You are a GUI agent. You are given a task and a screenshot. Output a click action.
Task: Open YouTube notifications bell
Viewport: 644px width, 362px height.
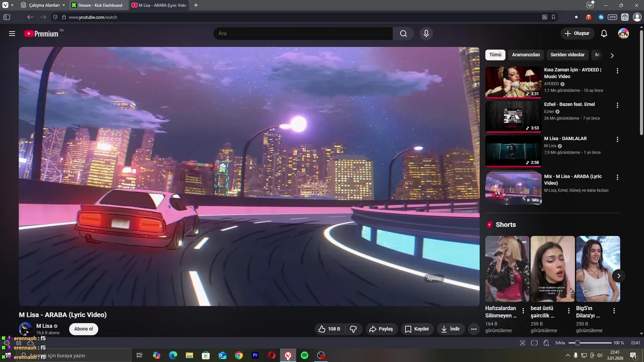coord(604,34)
